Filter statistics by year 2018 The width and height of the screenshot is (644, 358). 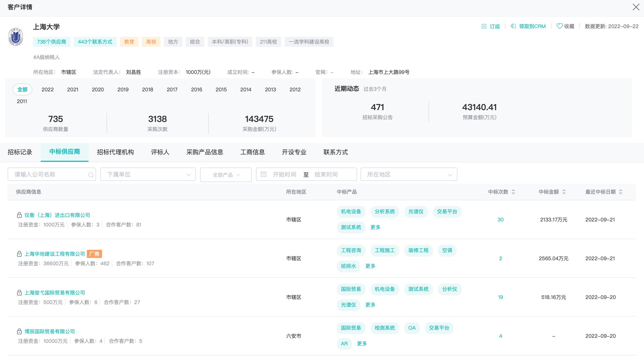(x=148, y=90)
